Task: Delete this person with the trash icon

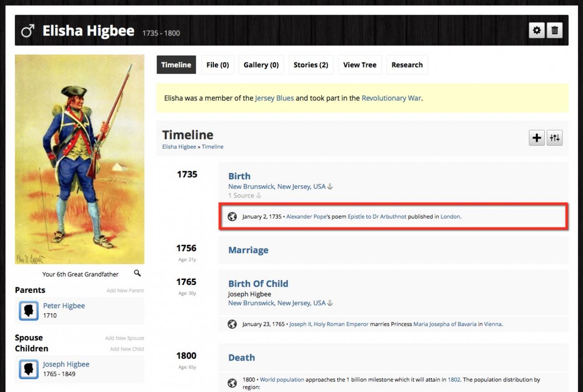Action: pyautogui.click(x=555, y=31)
